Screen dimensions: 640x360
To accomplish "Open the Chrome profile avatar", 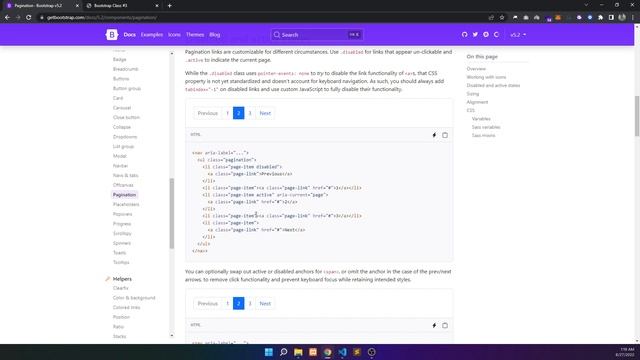I will tap(622, 18).
